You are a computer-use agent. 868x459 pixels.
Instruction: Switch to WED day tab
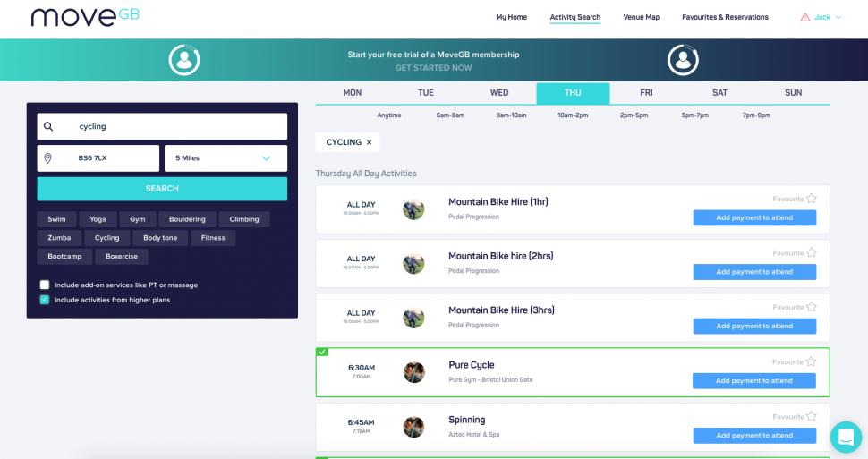click(x=499, y=93)
